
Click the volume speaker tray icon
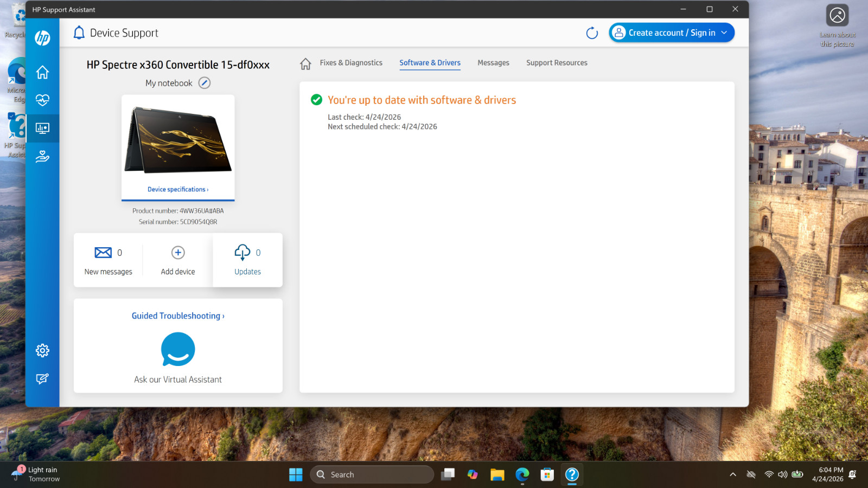782,474
